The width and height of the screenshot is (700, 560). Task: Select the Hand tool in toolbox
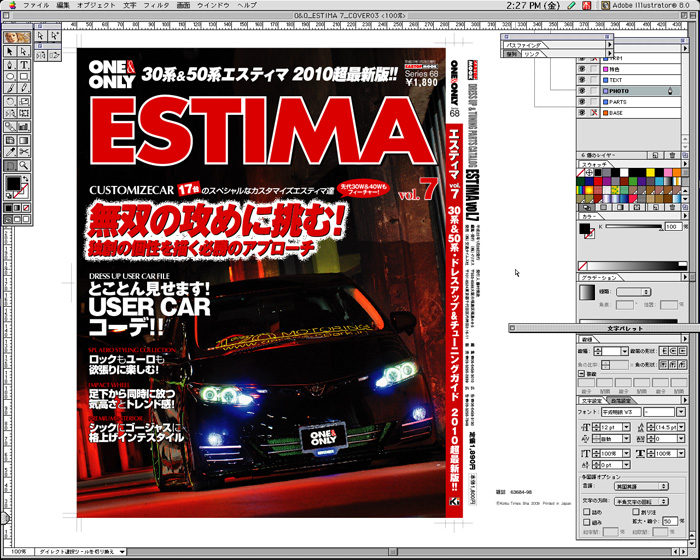click(9, 166)
